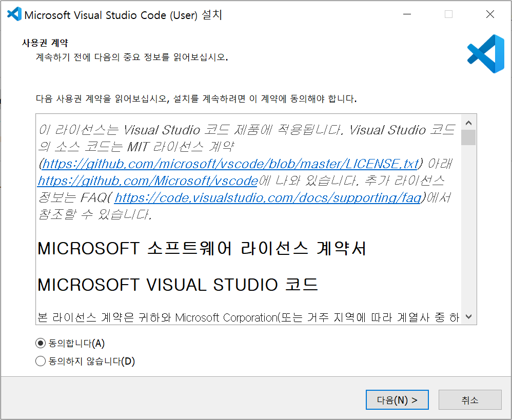Open the code.visualstudio.com FAQ link
Image resolution: width=512 pixels, height=420 pixels.
(268, 198)
